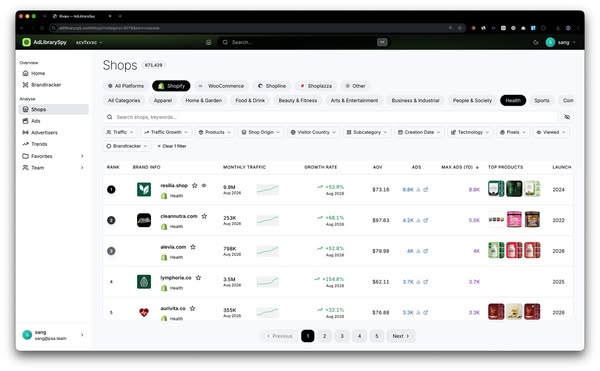Open the Products filter dropdown
The height and width of the screenshot is (371, 600).
(x=215, y=132)
